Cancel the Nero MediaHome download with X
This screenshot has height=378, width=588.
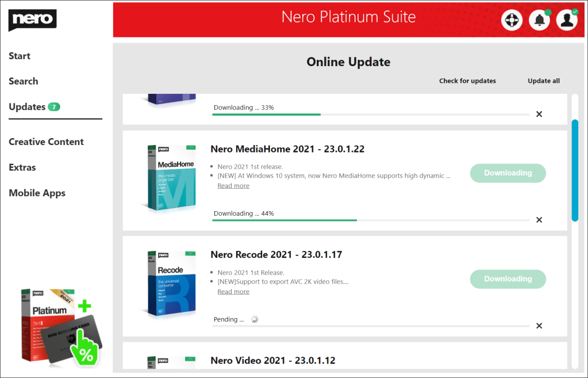(539, 220)
